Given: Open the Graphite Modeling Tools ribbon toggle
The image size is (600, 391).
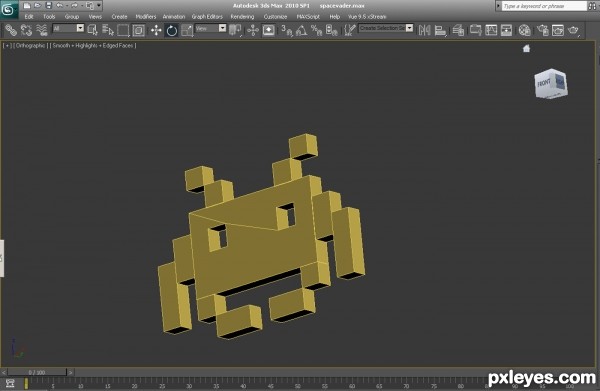Looking at the screenshot, I should tap(476, 30).
